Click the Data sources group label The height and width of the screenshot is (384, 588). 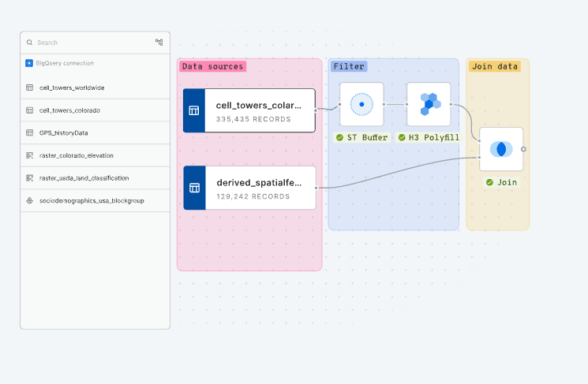[x=212, y=66]
